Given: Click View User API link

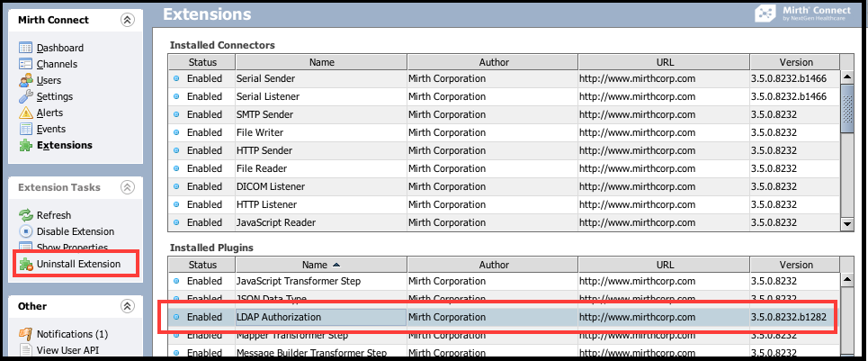Looking at the screenshot, I should (66, 350).
